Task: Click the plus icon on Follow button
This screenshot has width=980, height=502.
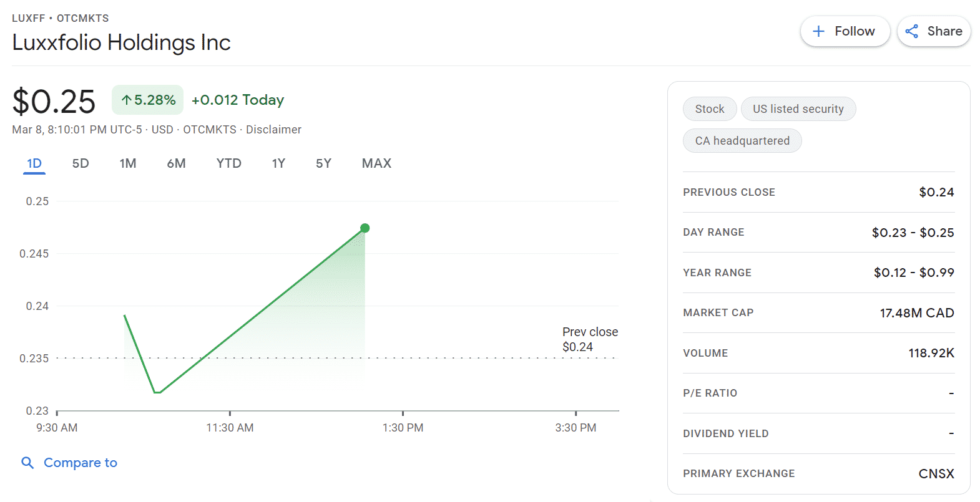Action: pos(818,31)
